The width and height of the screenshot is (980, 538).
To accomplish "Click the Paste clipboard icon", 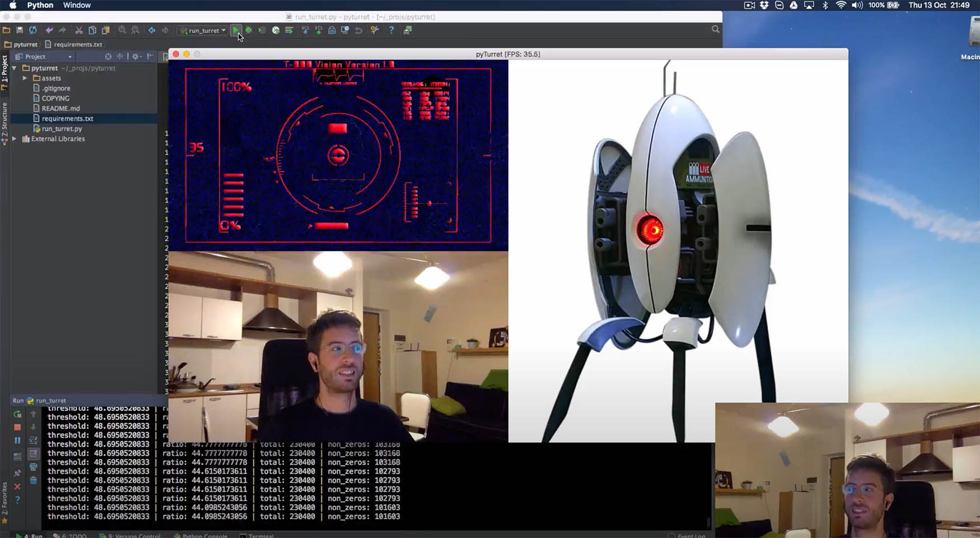I will point(105,30).
